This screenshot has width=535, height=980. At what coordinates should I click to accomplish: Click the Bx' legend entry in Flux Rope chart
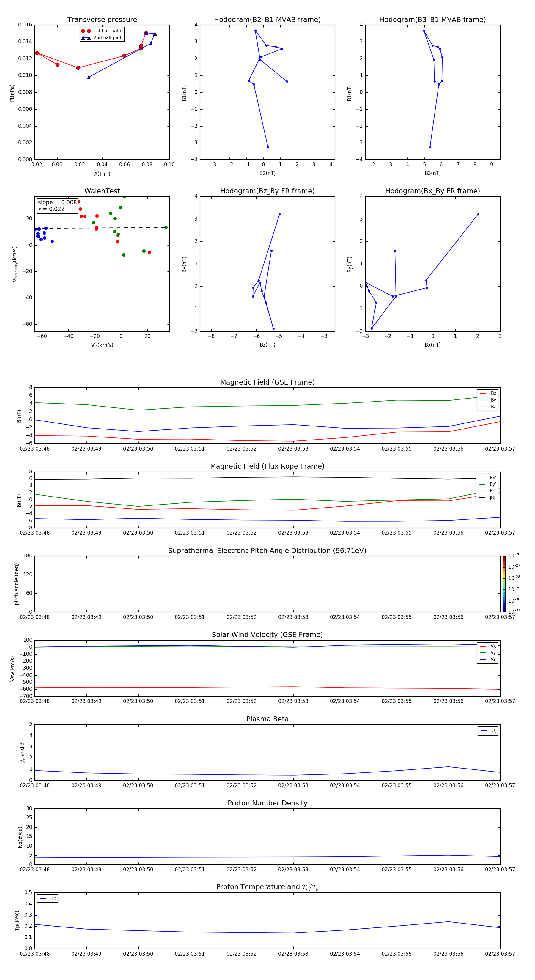tap(487, 478)
